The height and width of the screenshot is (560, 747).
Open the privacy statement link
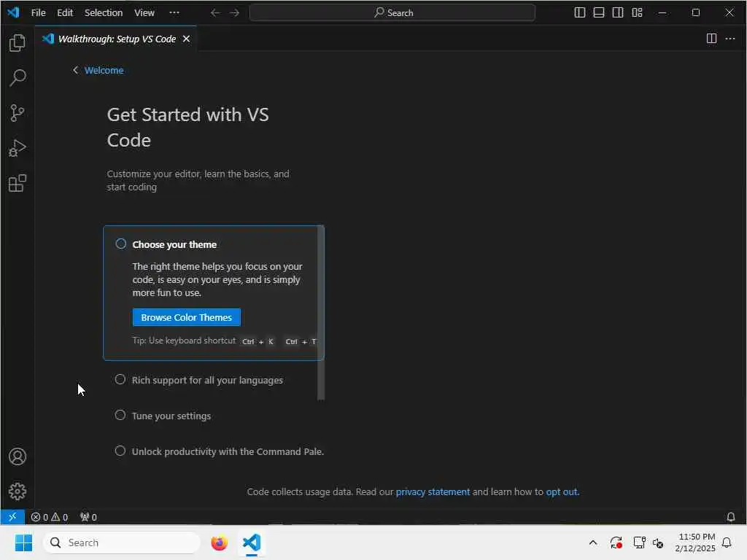coord(433,491)
